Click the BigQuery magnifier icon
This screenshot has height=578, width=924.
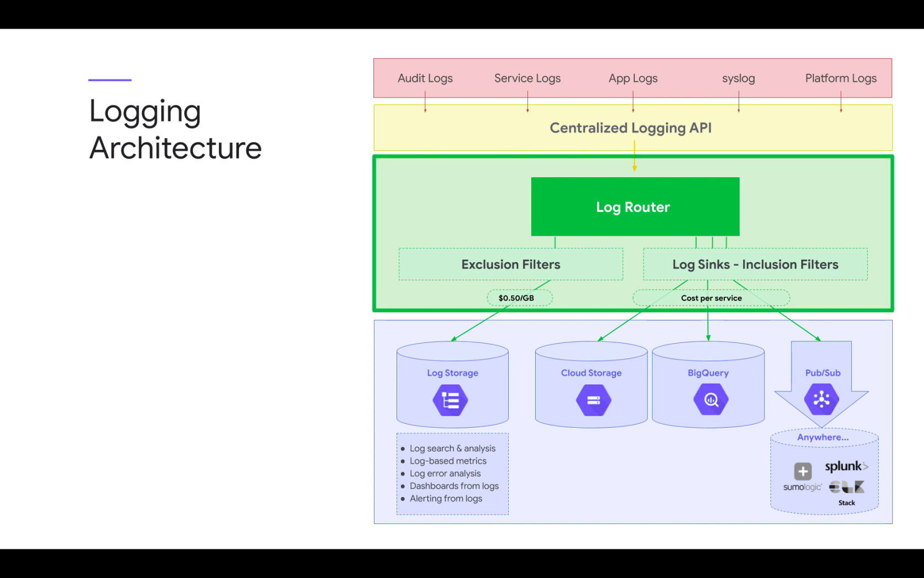tap(711, 400)
